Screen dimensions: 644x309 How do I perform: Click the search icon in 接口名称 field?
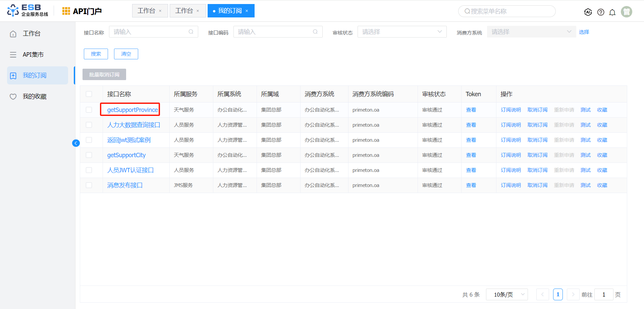191,32
